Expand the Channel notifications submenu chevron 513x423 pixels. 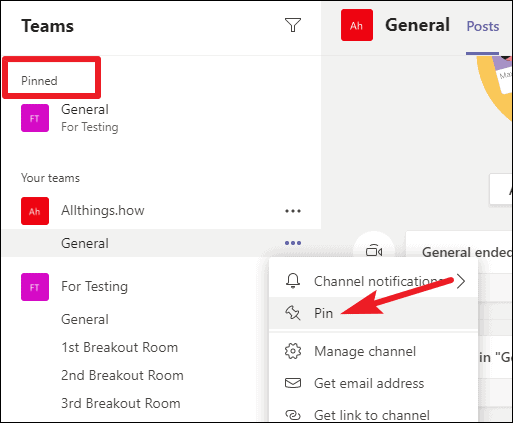click(x=461, y=281)
